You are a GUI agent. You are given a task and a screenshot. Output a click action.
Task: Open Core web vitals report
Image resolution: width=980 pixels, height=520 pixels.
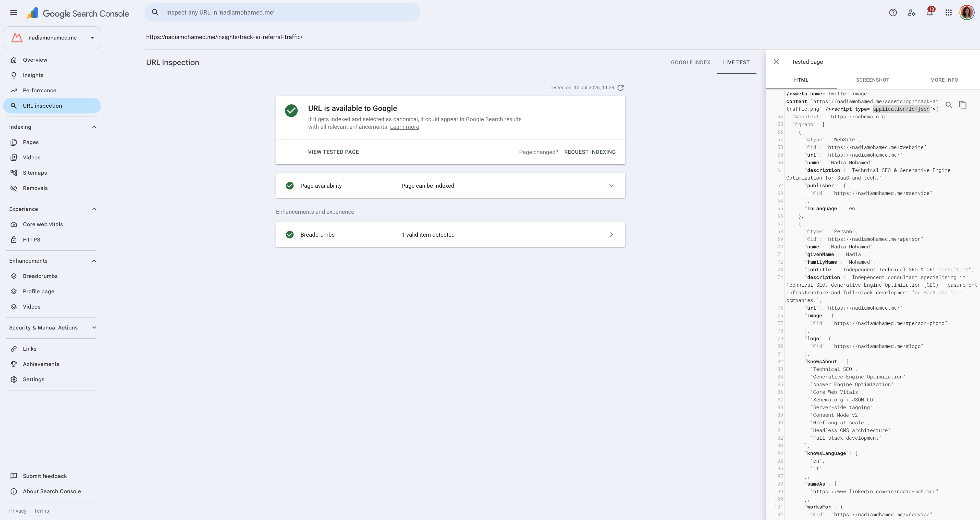point(52,224)
